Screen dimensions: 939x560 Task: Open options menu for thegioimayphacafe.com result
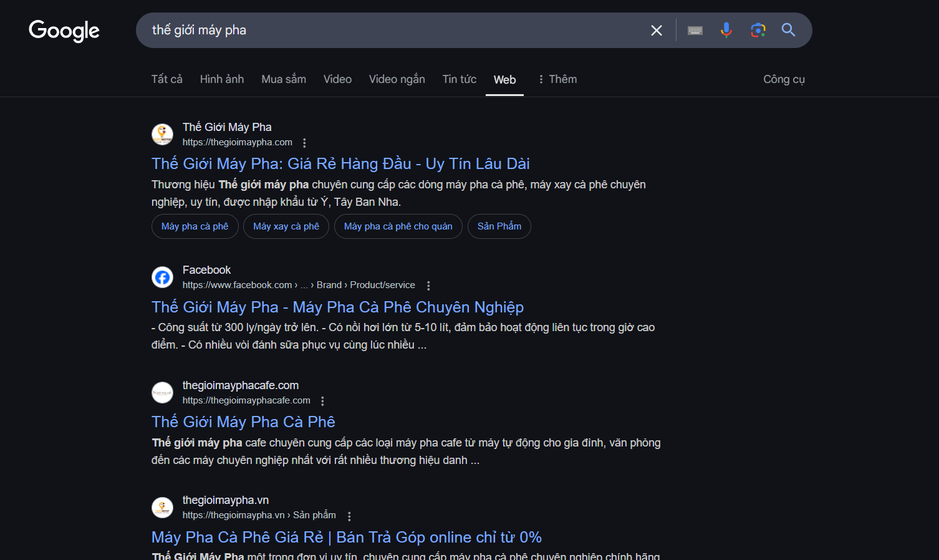tap(322, 401)
